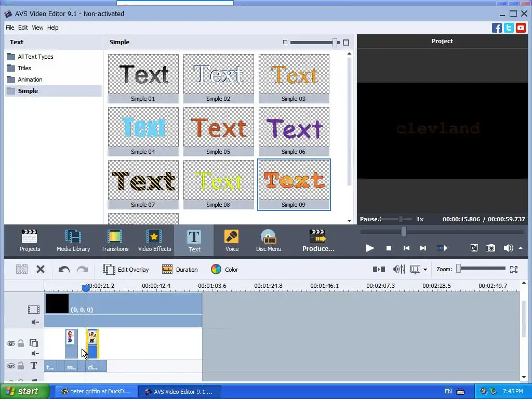This screenshot has height=399, width=532.
Task: Open the audio mixer
Action: (399, 270)
